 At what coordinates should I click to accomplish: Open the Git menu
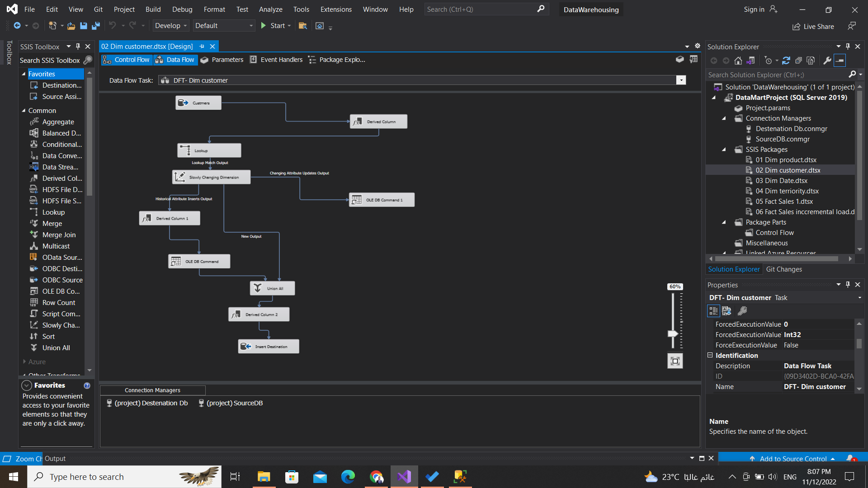click(98, 9)
